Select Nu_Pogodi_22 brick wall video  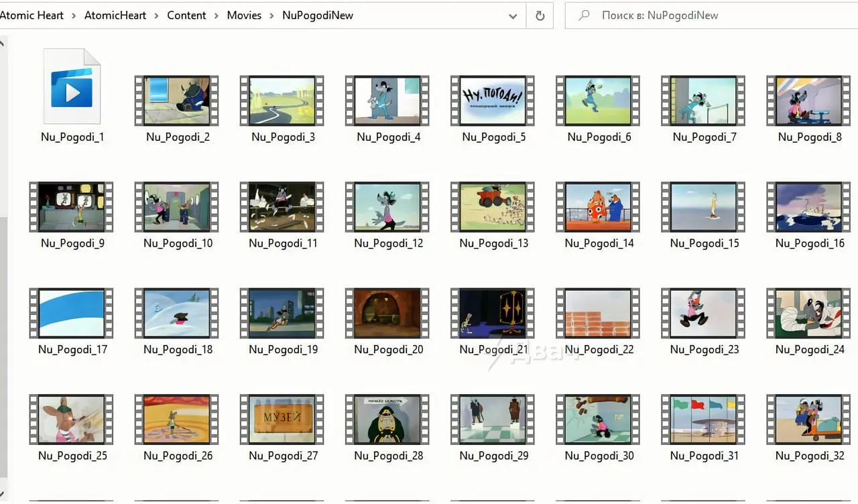click(x=598, y=313)
